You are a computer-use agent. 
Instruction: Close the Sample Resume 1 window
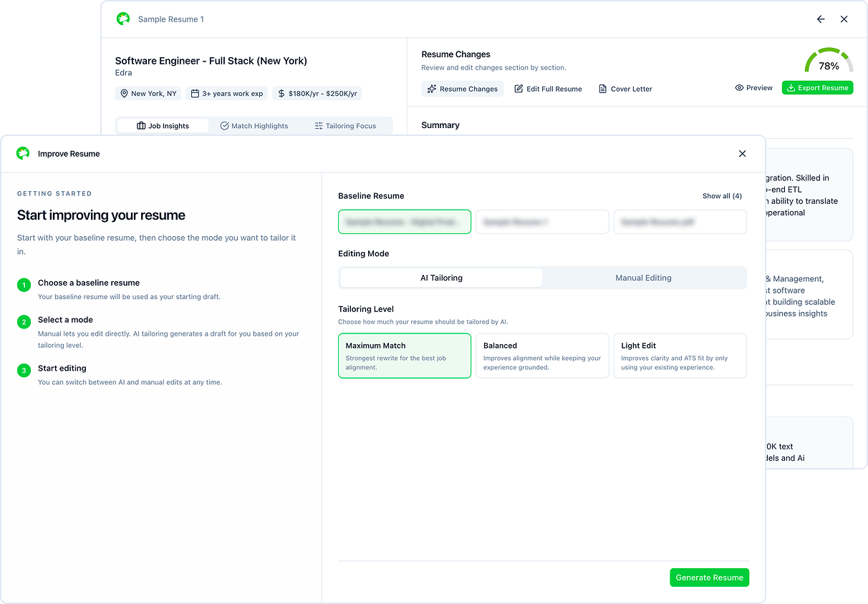click(844, 19)
